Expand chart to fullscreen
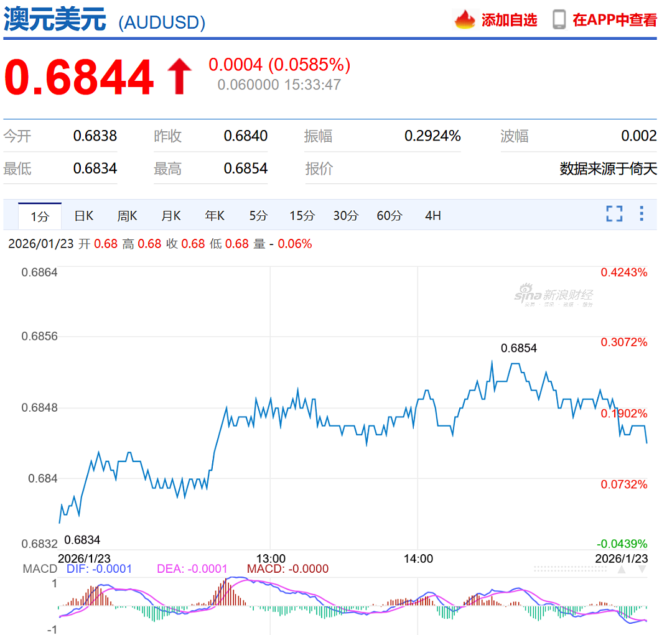This screenshot has height=635, width=672. pyautogui.click(x=614, y=213)
